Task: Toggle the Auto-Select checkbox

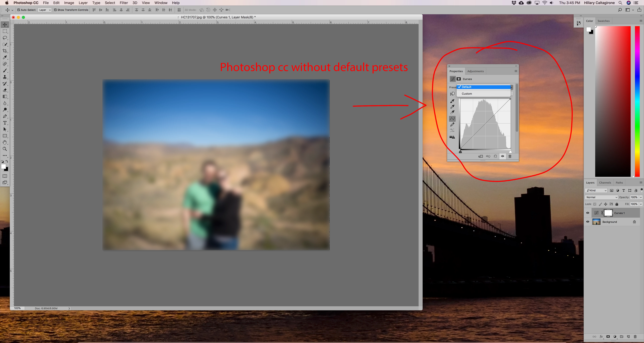Action: point(18,10)
